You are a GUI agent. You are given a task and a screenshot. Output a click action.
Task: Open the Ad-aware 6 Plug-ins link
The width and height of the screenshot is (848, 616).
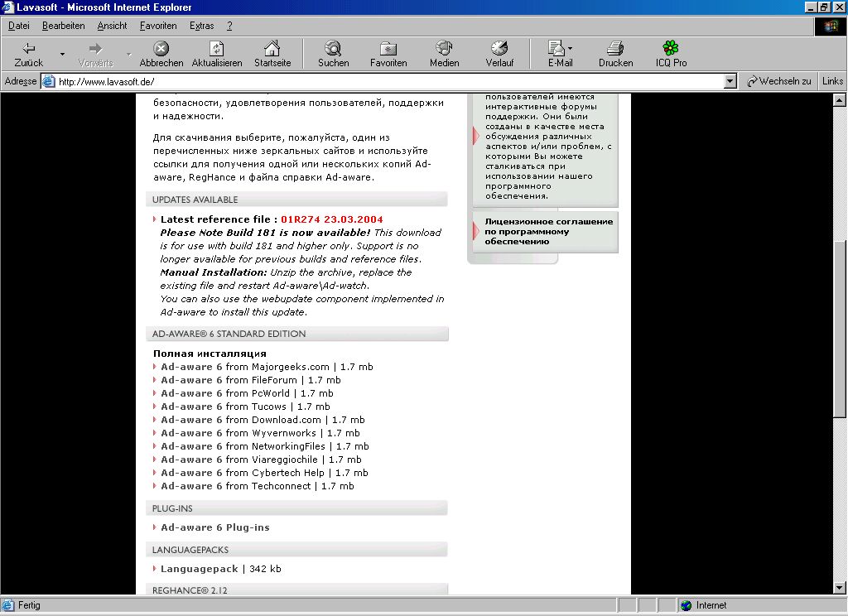(214, 527)
